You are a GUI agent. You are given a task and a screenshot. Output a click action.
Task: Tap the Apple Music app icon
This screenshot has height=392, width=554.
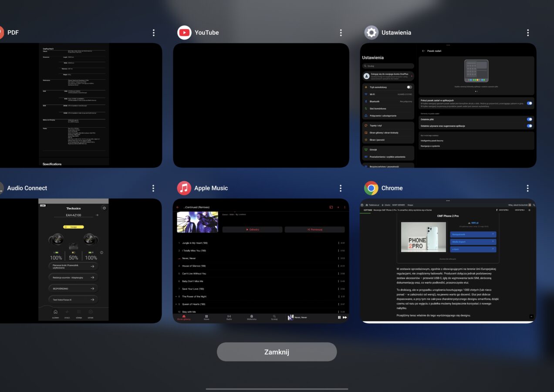184,188
